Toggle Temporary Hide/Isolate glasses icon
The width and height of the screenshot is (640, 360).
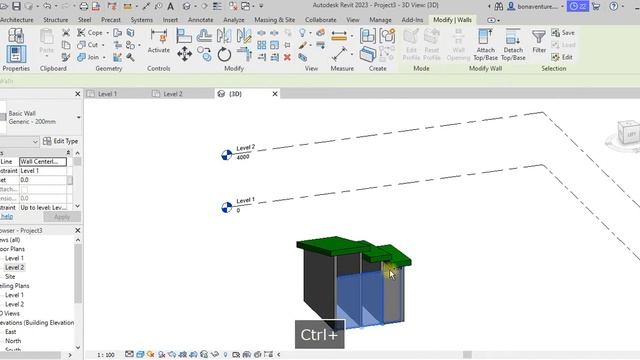point(215,354)
